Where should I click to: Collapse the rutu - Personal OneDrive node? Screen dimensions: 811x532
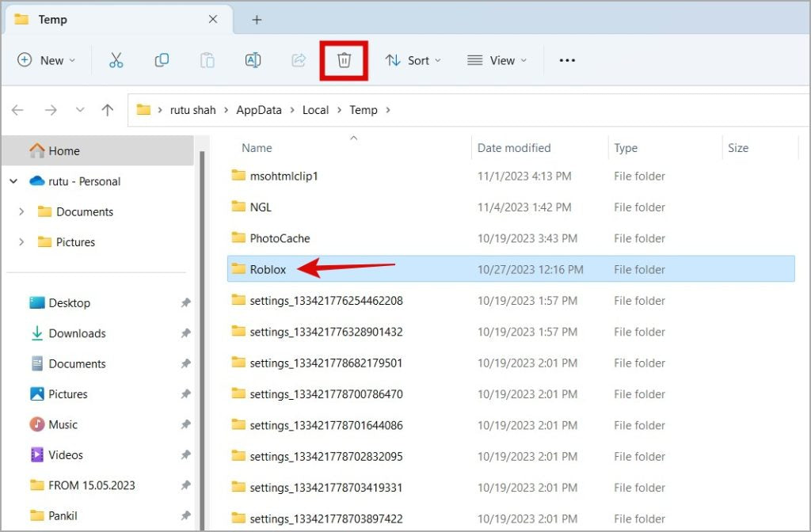pyautogui.click(x=13, y=181)
